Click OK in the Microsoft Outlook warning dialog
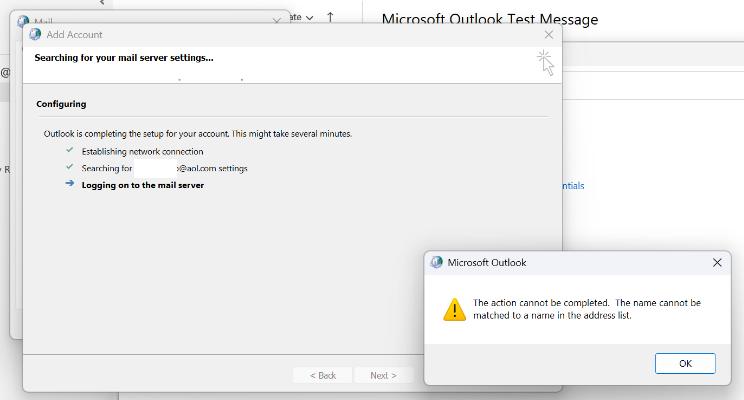This screenshot has height=400, width=744. (685, 363)
